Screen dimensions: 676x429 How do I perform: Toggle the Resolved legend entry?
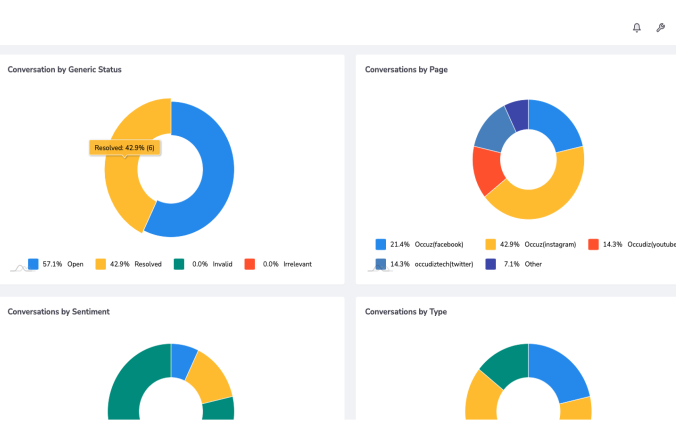[129, 264]
